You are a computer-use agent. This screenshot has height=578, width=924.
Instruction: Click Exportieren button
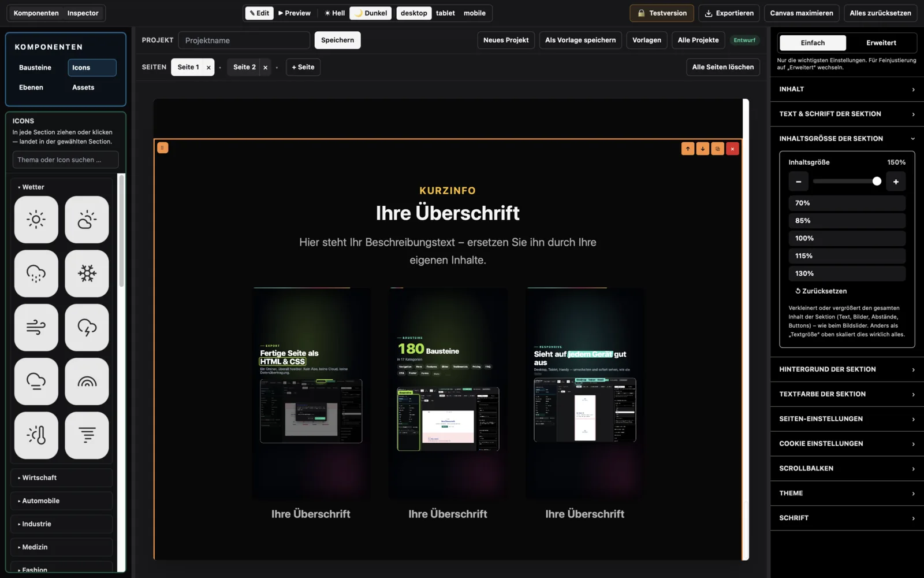[x=729, y=13]
